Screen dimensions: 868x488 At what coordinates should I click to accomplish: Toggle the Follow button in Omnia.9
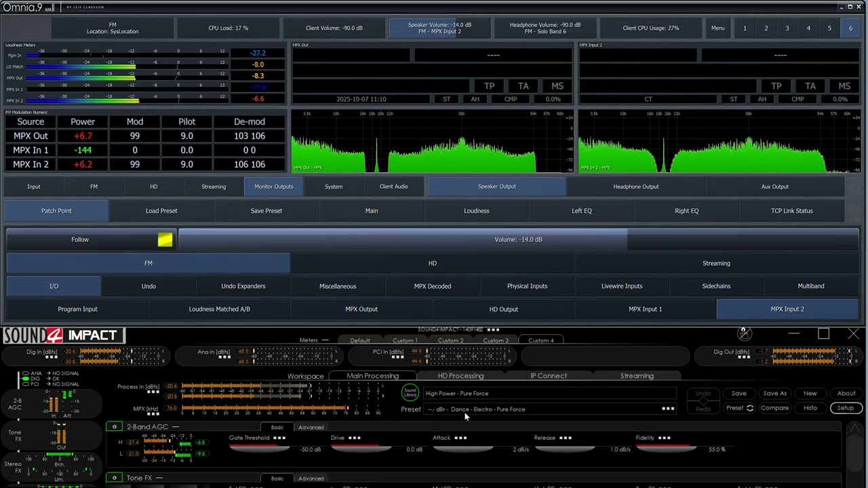coord(91,239)
